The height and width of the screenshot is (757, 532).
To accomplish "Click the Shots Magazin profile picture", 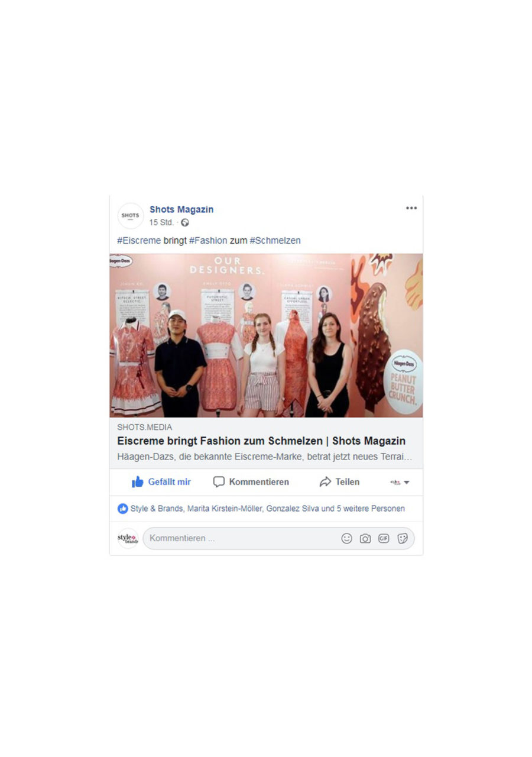I will pos(131,216).
